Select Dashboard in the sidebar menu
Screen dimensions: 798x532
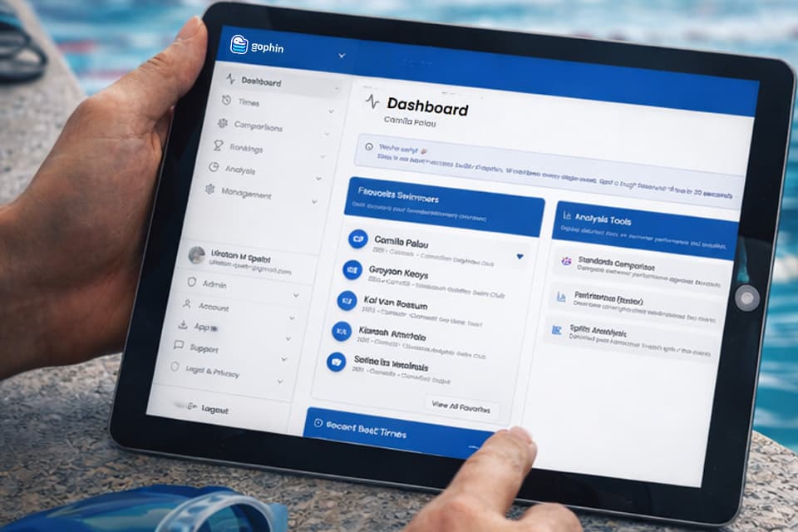[260, 81]
